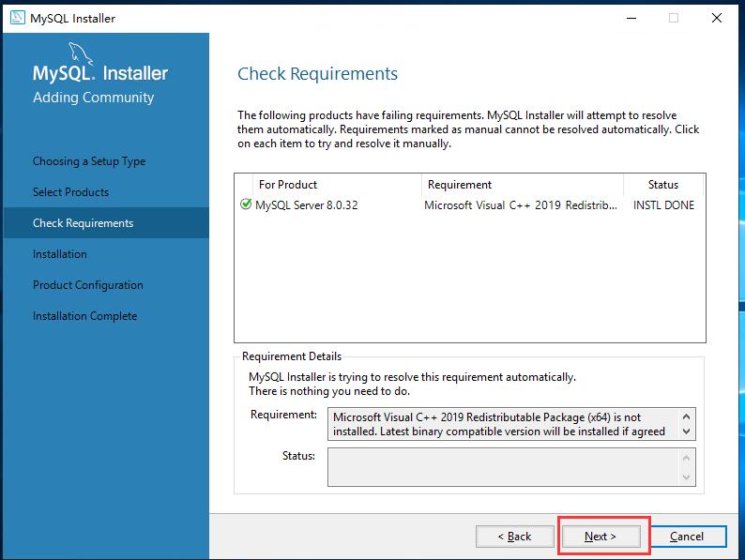Click the Requirement Details group label
The image size is (745, 560).
[x=292, y=356]
